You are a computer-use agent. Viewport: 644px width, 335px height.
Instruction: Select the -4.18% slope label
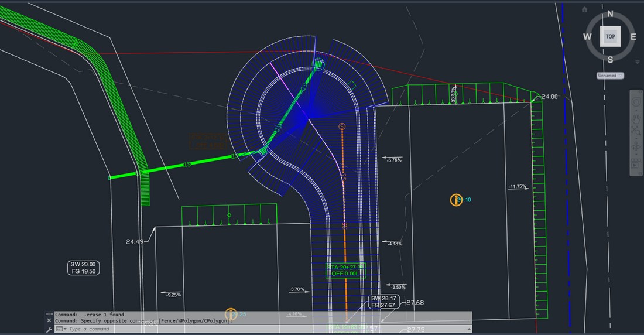click(395, 244)
